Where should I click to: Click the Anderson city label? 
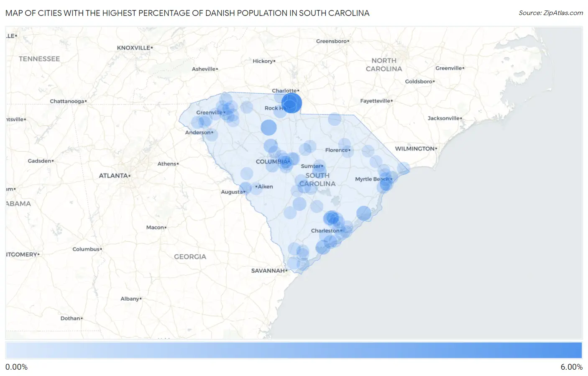pyautogui.click(x=199, y=133)
